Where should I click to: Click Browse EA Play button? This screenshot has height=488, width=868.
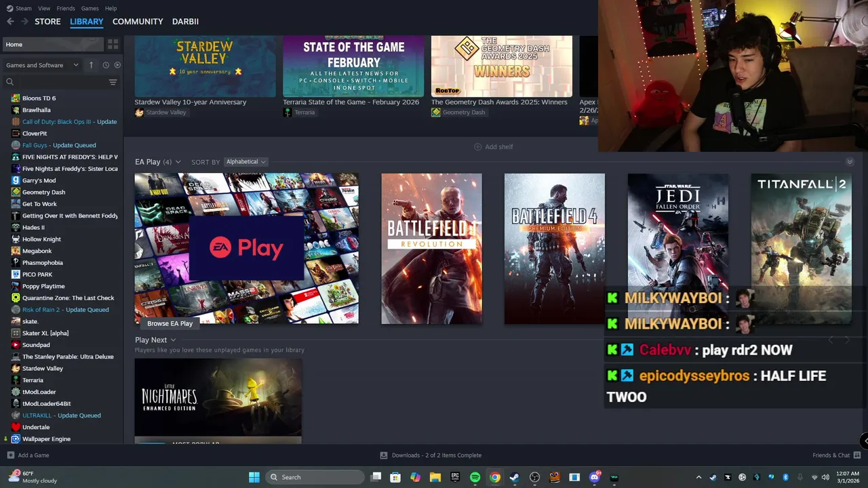pos(170,323)
